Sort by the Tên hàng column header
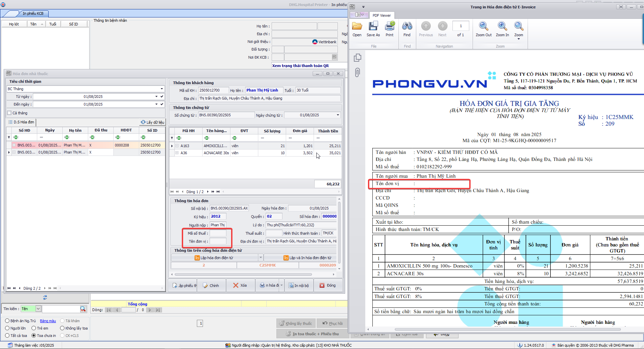 click(x=216, y=131)
